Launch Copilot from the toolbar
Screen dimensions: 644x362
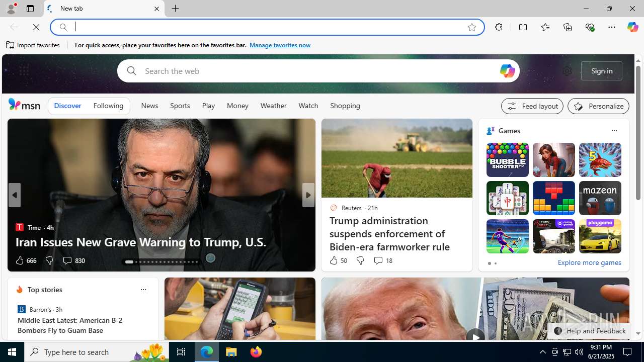[x=632, y=27]
